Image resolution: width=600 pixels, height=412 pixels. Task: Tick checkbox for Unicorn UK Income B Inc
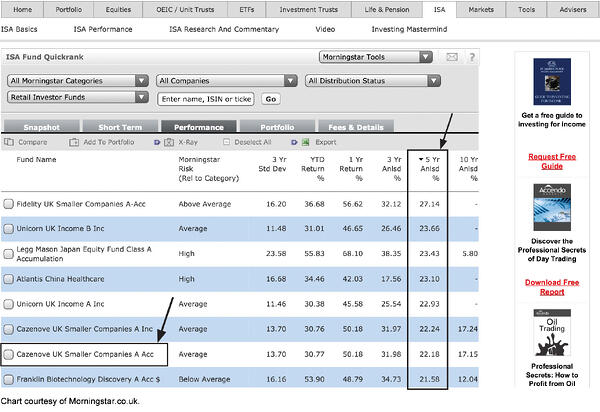[8, 229]
